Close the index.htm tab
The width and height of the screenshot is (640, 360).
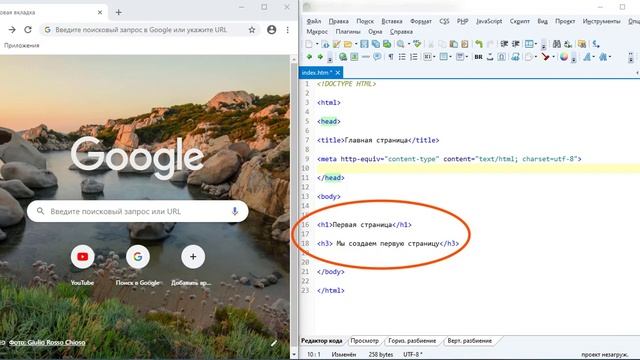pos(338,73)
